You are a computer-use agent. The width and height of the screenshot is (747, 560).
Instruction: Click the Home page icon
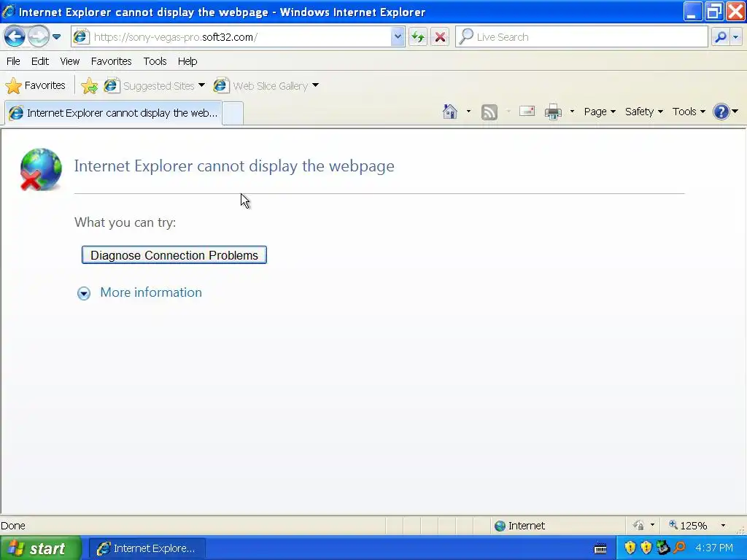tap(449, 112)
